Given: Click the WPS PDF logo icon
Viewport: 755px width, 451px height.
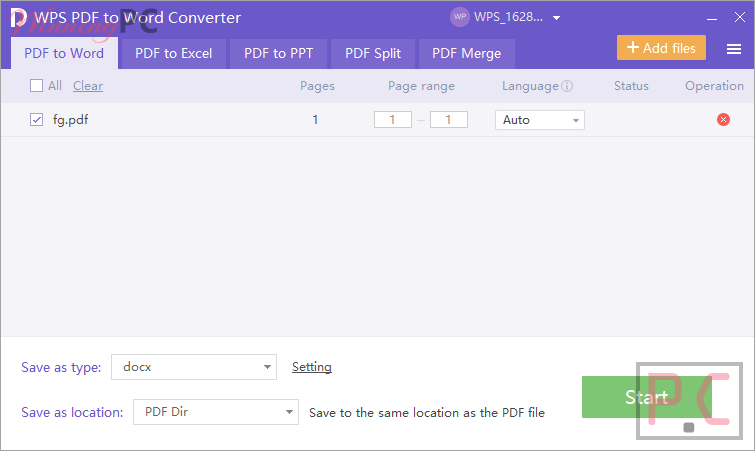Looking at the screenshot, I should pos(18,18).
